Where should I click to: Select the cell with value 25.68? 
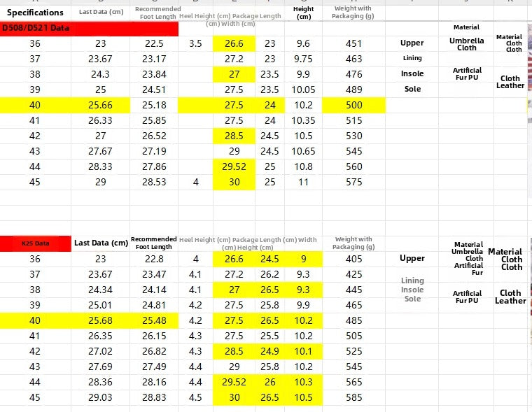100,320
